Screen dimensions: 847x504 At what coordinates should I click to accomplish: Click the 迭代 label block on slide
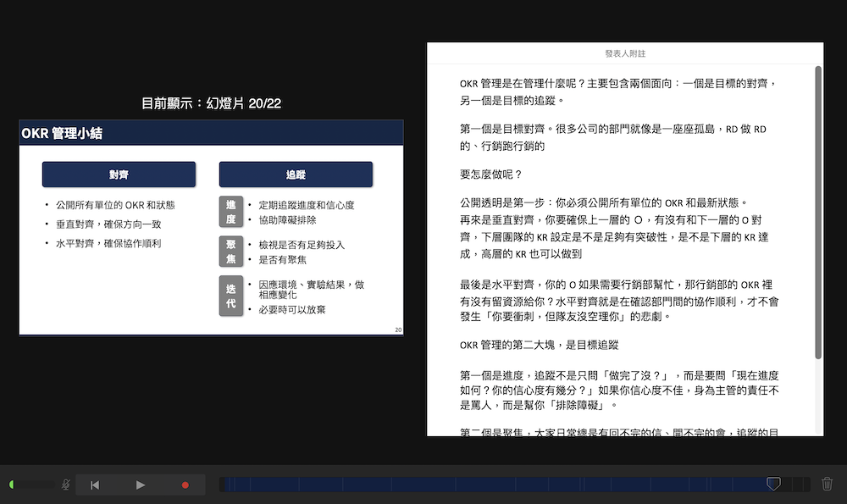(230, 296)
